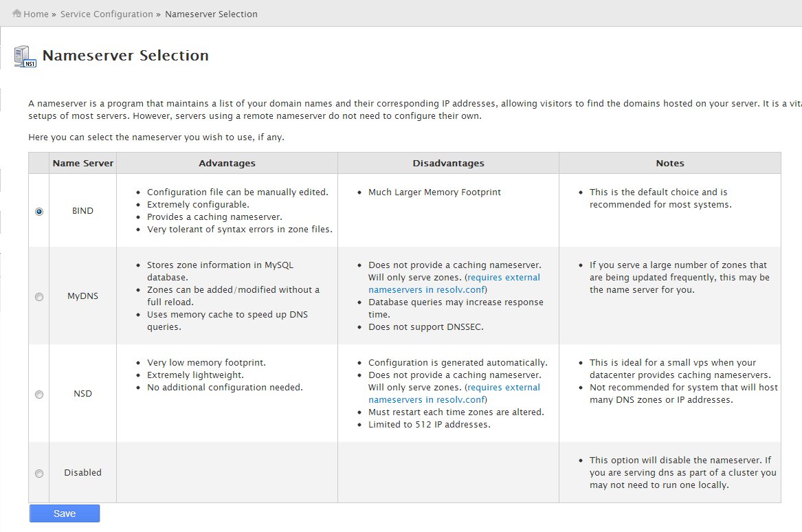Viewport: 802px width, 532px height.
Task: Click Nameserver Selection breadcrumb item
Action: pyautogui.click(x=211, y=14)
